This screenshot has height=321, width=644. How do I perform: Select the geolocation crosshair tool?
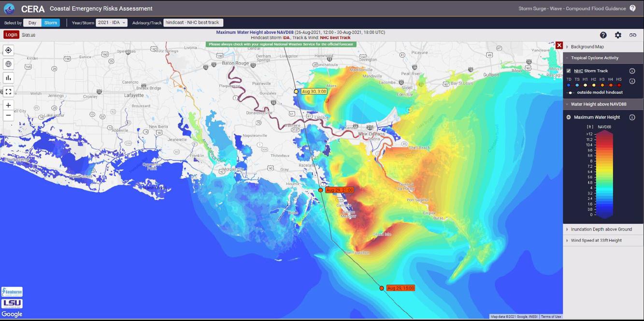pyautogui.click(x=8, y=50)
